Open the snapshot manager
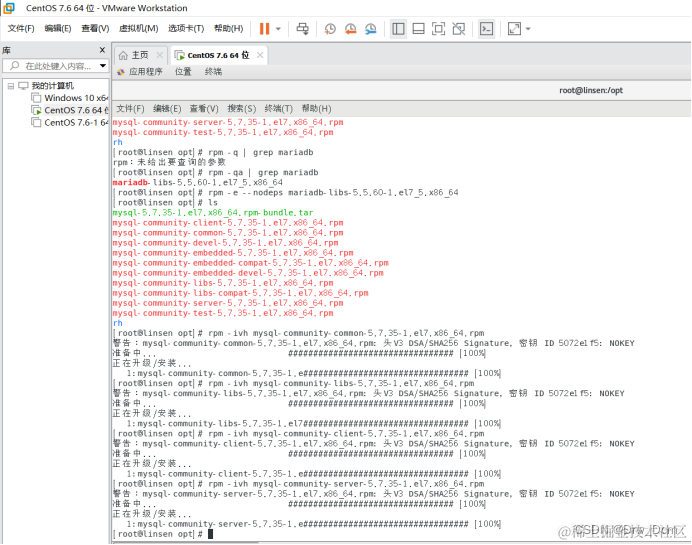Screen dimensions: 692x545 tap(371, 29)
